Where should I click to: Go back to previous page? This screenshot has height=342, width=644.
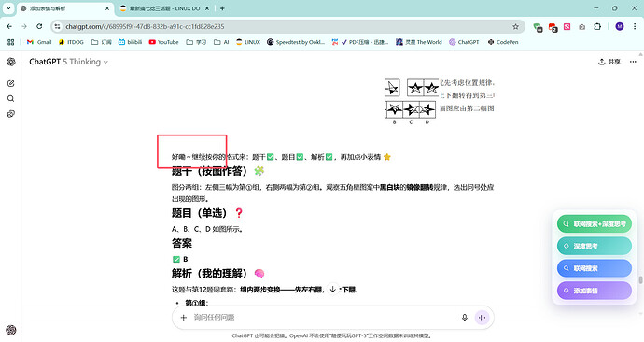click(x=9, y=26)
